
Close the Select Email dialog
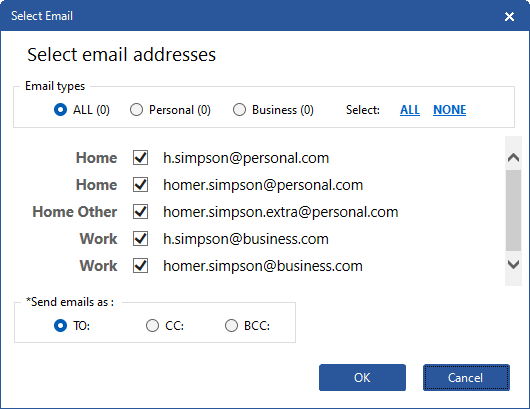click(x=509, y=16)
